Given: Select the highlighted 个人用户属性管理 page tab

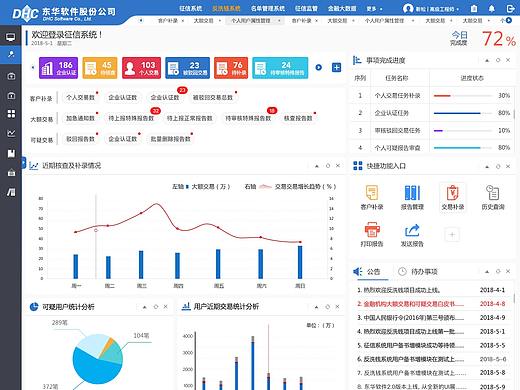Looking at the screenshot, I should (x=255, y=21).
